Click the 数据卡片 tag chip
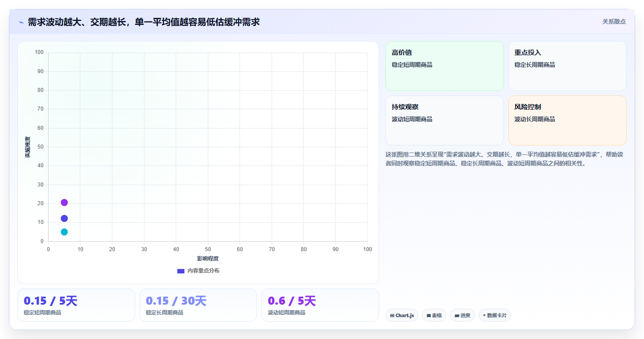The height and width of the screenshot is (339, 644). [x=495, y=315]
